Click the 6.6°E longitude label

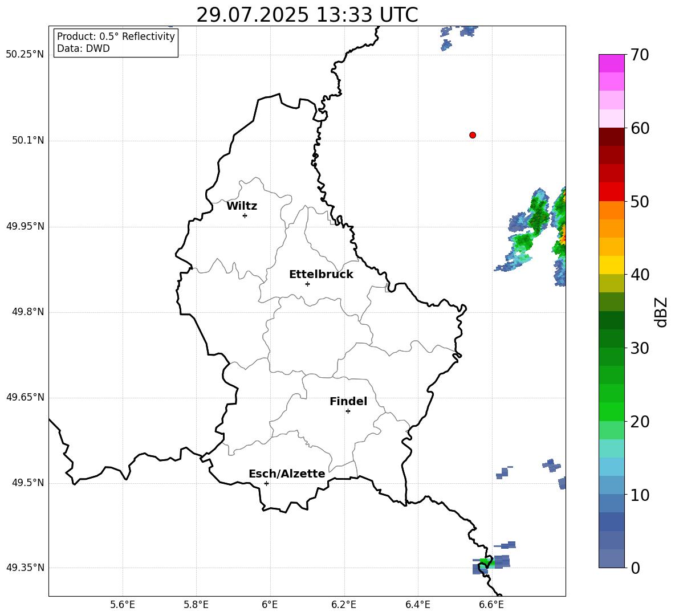click(491, 605)
